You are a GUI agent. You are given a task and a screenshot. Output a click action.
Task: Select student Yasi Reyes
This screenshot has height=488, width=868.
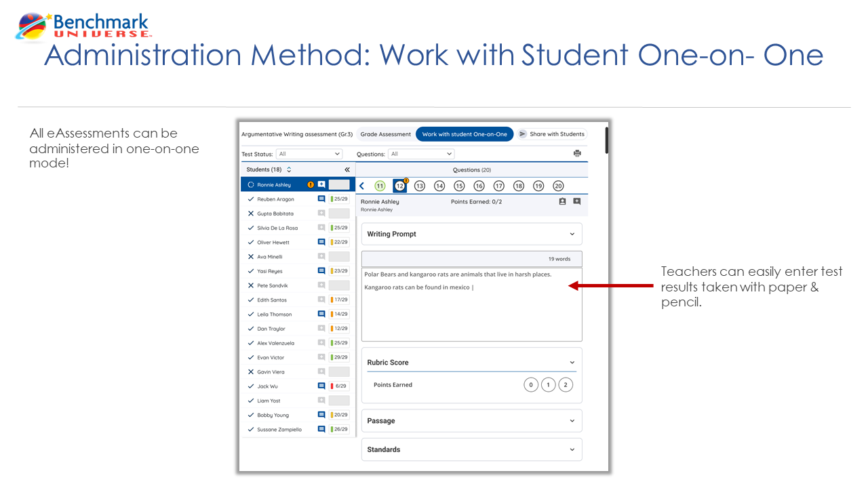(x=270, y=271)
